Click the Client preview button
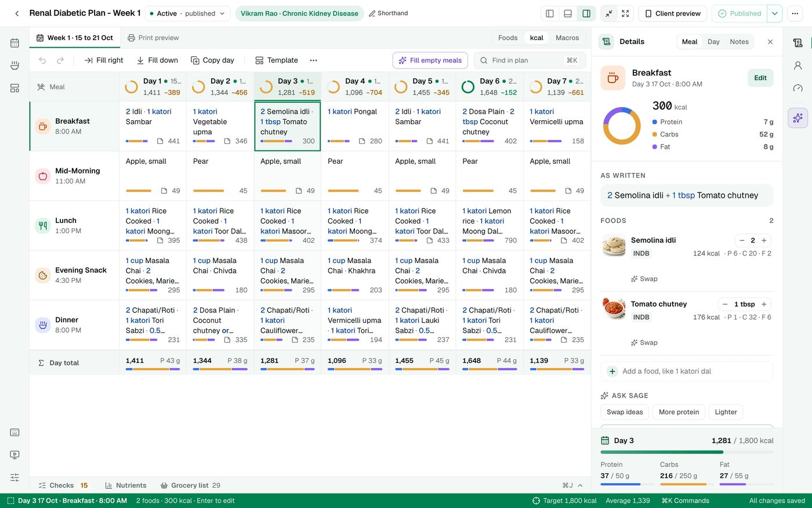Screen dimensions: 812x508 672,13
